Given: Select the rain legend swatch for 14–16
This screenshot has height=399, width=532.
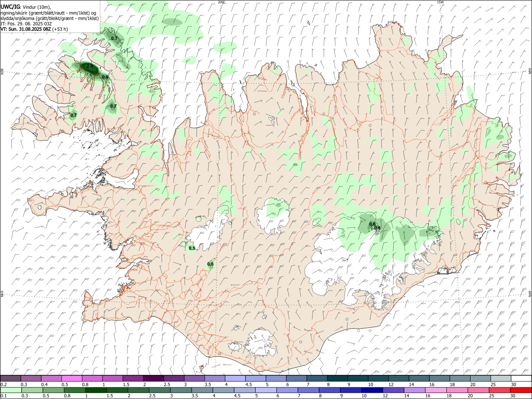Looking at the screenshot, I should (414, 390).
